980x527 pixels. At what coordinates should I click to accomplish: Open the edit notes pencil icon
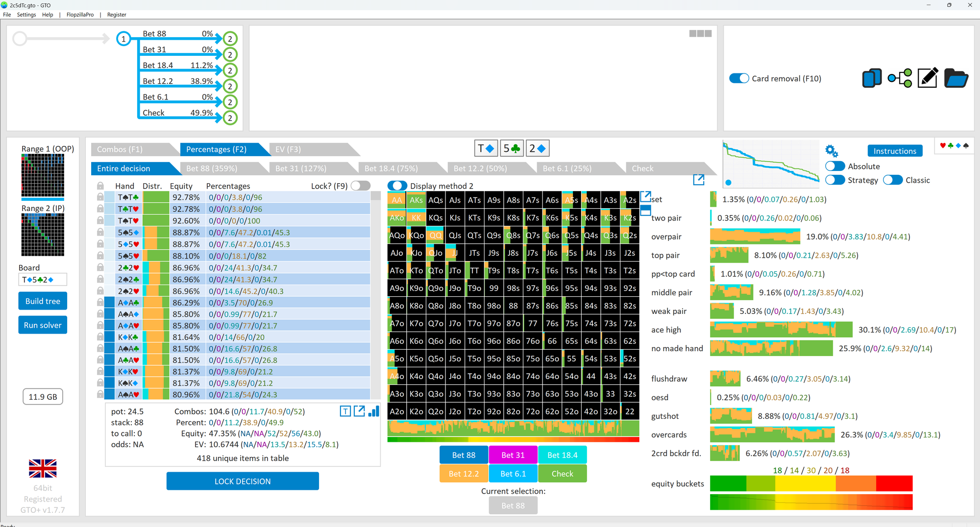coord(928,78)
